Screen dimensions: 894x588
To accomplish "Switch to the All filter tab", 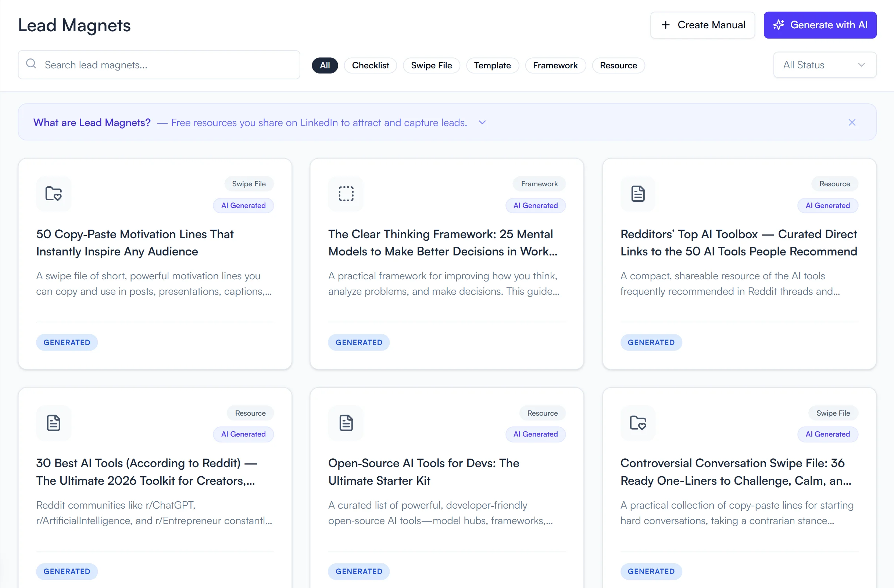I will 325,65.
